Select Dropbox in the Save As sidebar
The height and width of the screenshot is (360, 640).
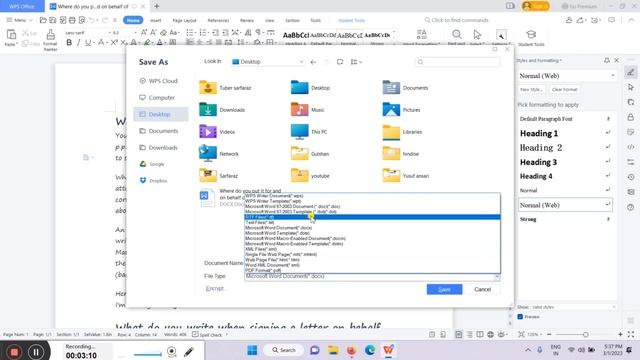coord(153,181)
